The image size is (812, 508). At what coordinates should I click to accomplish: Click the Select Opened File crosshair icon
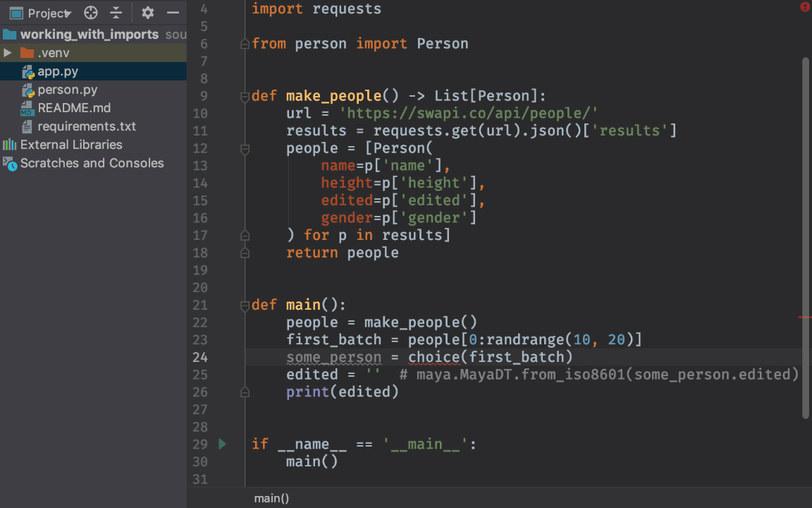[x=89, y=13]
